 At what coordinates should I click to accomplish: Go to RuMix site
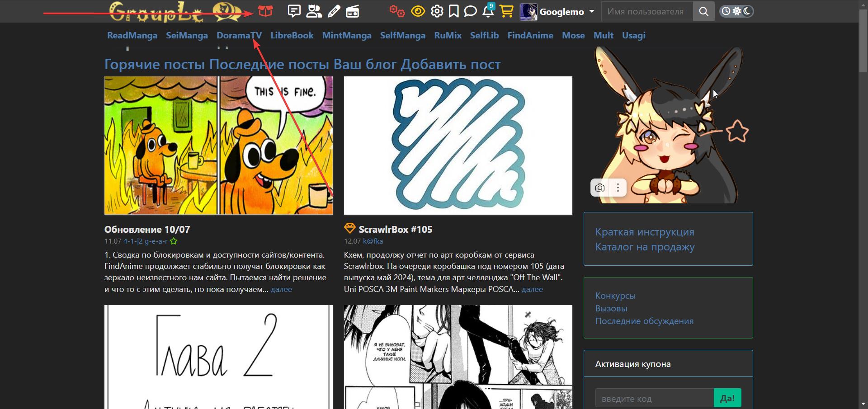[448, 35]
